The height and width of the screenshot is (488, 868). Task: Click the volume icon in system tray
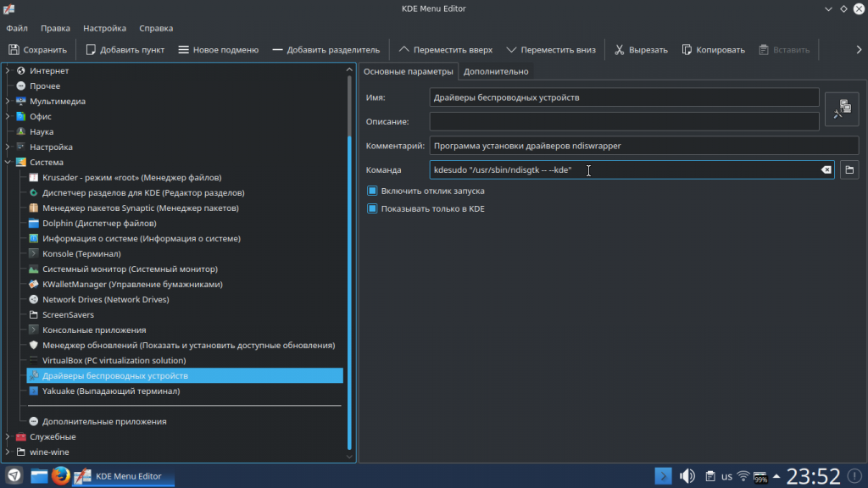pyautogui.click(x=687, y=476)
